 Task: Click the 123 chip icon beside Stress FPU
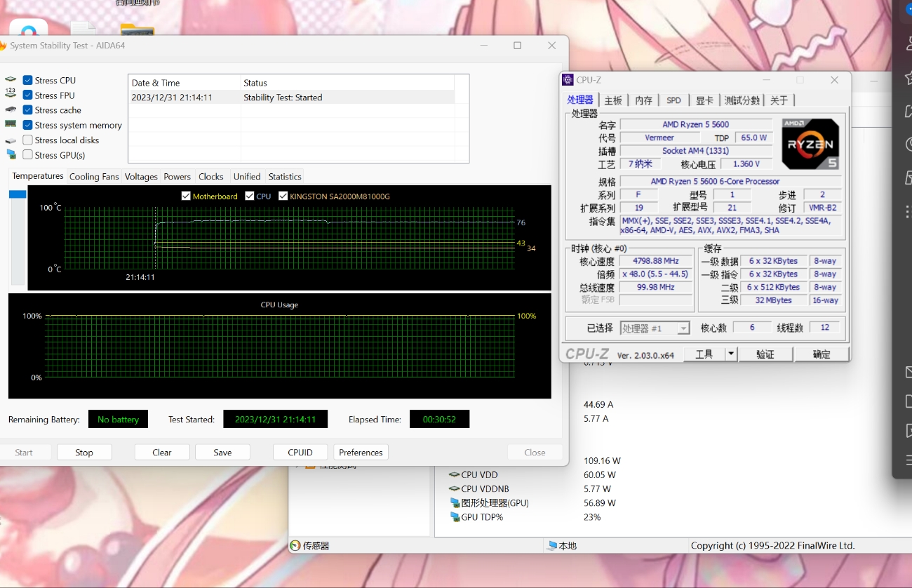click(x=11, y=93)
